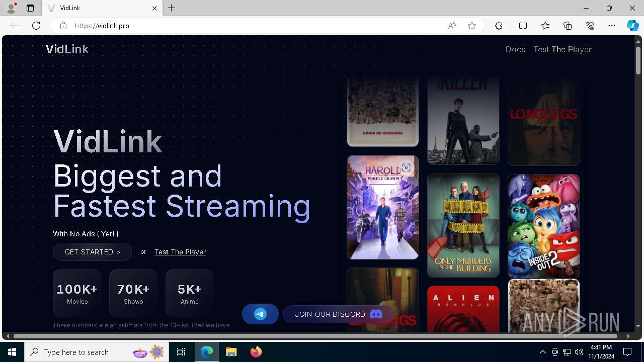Open Firefox from the taskbar
This screenshot has height=362, width=644.
click(256, 352)
